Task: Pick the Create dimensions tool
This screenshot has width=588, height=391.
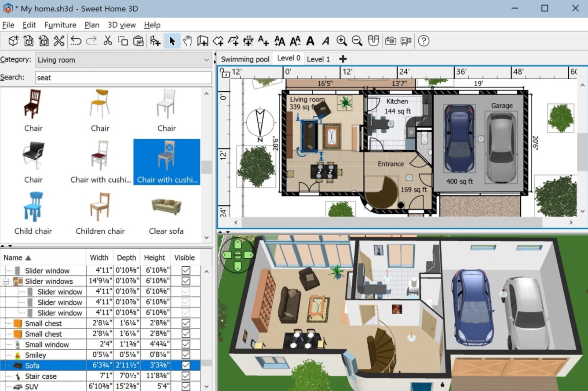Action: click(248, 41)
